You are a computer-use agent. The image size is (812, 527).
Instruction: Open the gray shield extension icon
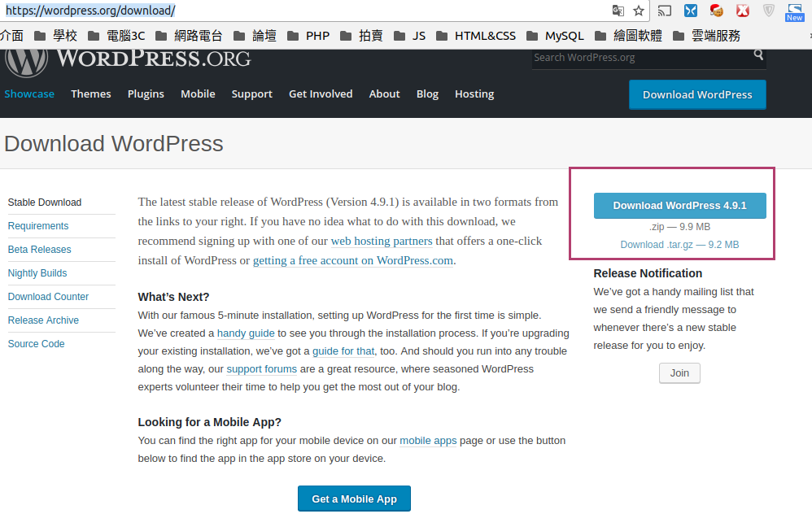[x=769, y=11]
